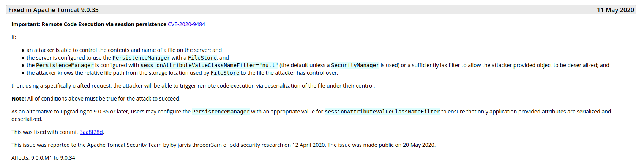Click PersistenceManager code in the alternative-upgrade paragraph
Screen dimensions: 644x165
pos(221,112)
